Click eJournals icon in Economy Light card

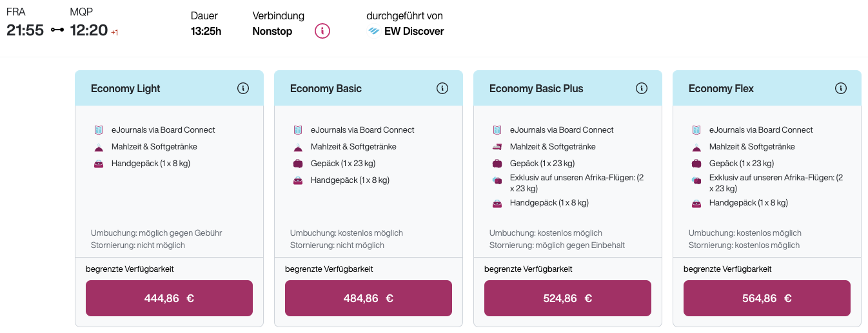(x=99, y=130)
